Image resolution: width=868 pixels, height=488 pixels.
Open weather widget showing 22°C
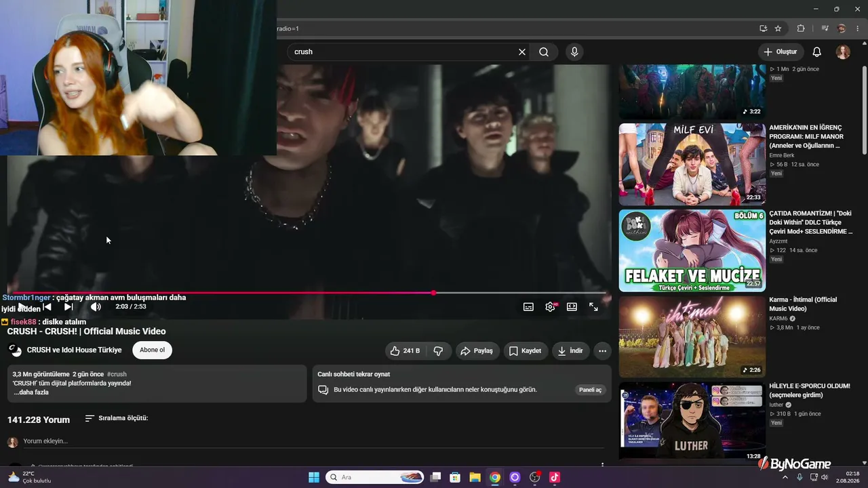29,477
